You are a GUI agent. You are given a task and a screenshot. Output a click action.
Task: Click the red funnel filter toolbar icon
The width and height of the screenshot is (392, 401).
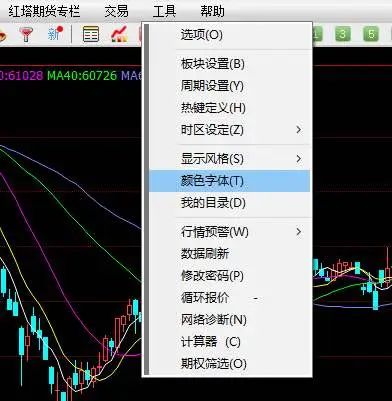pos(26,34)
